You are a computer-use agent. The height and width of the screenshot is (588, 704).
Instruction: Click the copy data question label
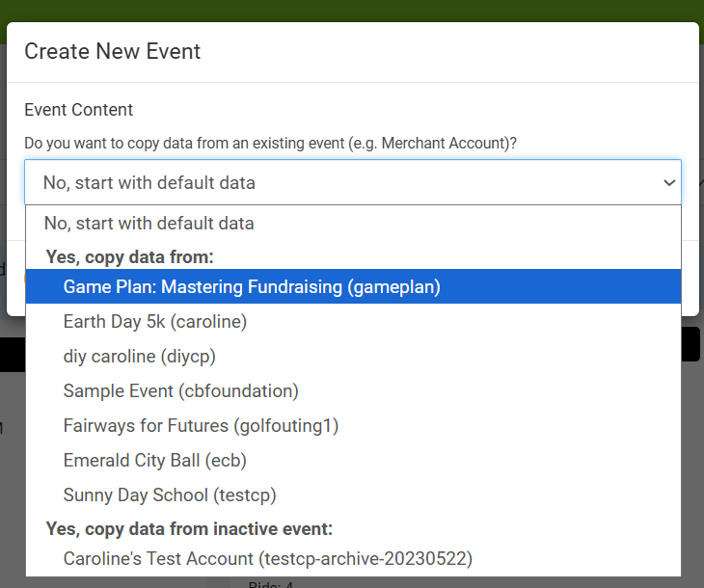point(271,144)
